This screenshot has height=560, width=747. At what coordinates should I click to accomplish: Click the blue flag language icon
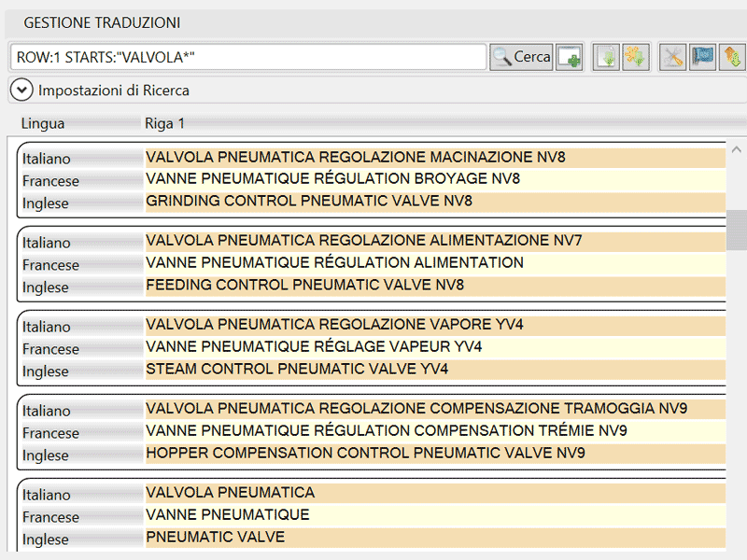coord(702,57)
